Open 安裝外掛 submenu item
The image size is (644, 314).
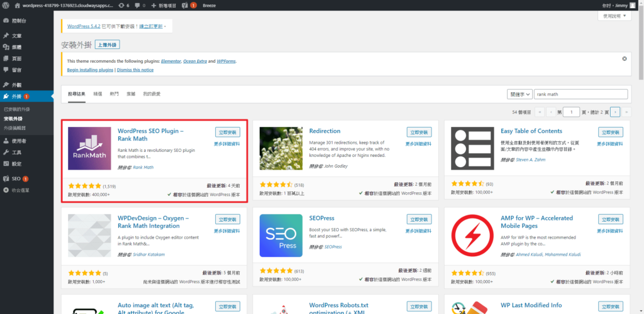(x=13, y=119)
